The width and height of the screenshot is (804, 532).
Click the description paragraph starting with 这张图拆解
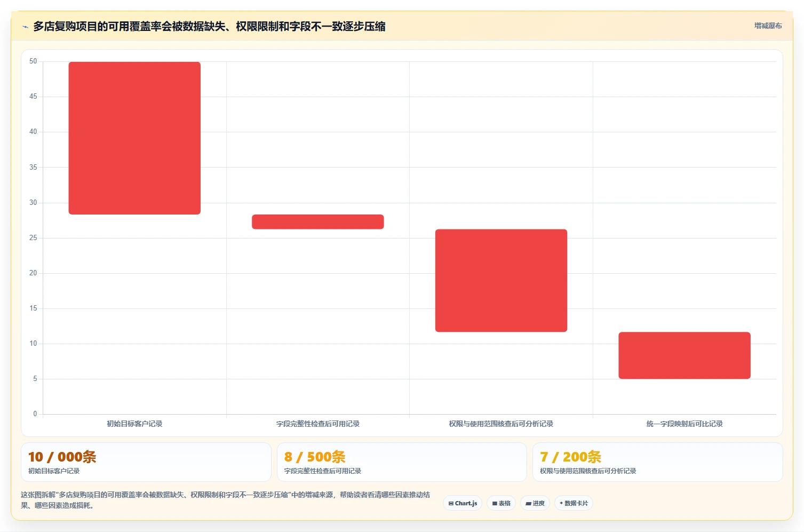click(x=225, y=500)
